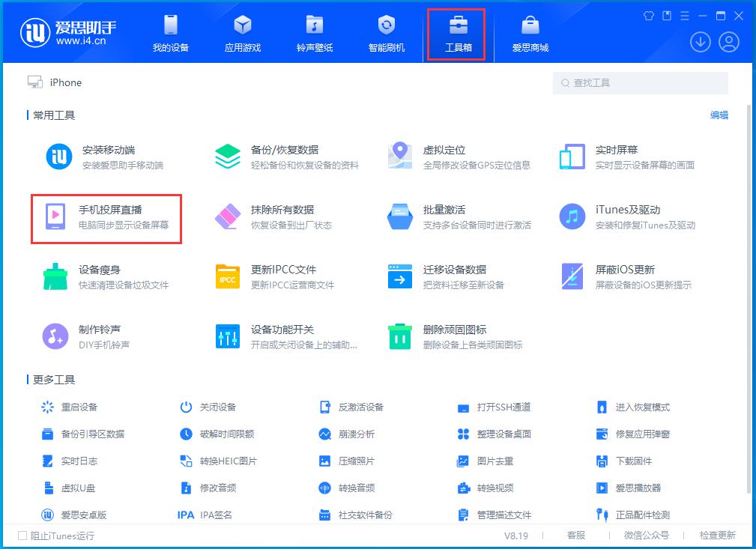Open the 爱思商城 tab
This screenshot has width=756, height=549.
[x=530, y=32]
